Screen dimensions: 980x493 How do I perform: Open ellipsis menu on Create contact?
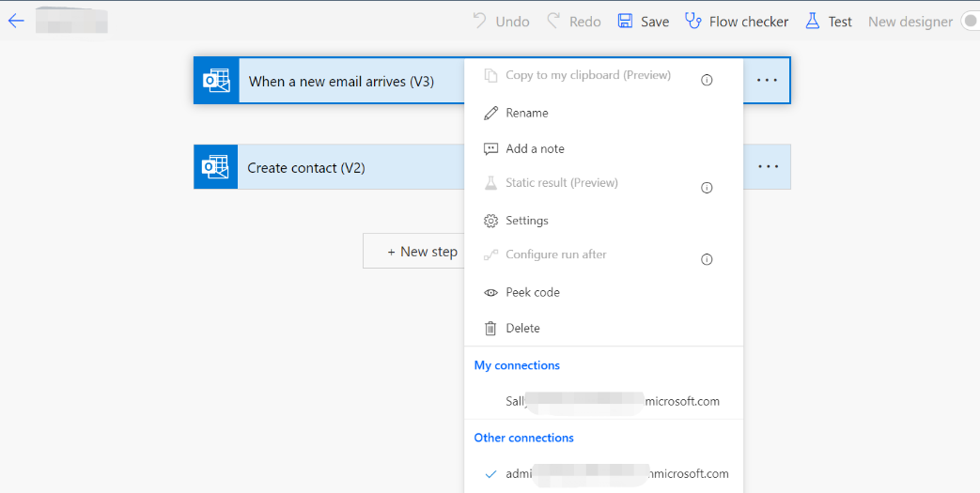[768, 167]
